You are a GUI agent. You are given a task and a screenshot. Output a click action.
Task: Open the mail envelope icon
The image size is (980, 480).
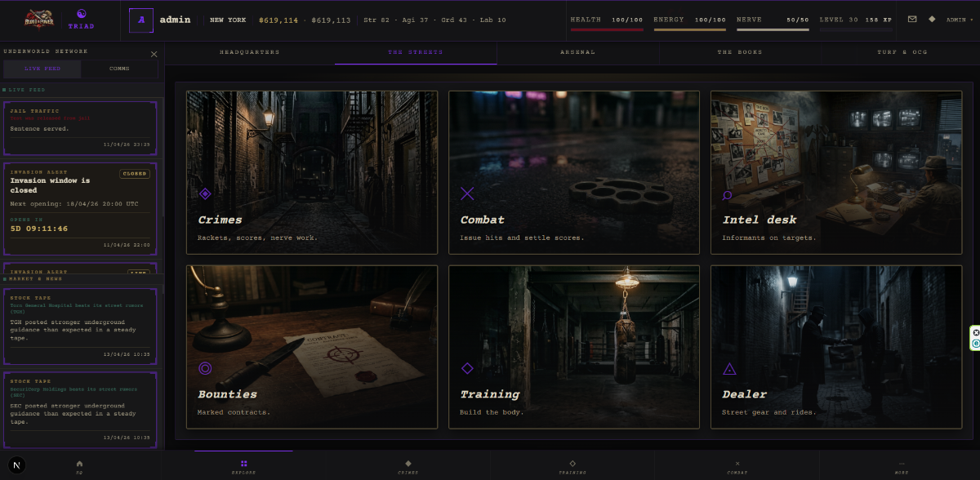(912, 20)
